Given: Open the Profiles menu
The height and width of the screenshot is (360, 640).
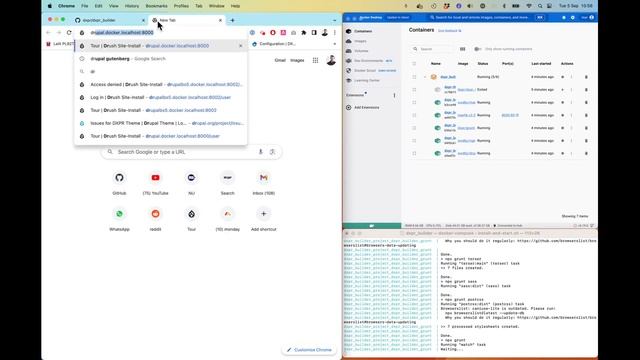Looking at the screenshot, I should (x=181, y=6).
